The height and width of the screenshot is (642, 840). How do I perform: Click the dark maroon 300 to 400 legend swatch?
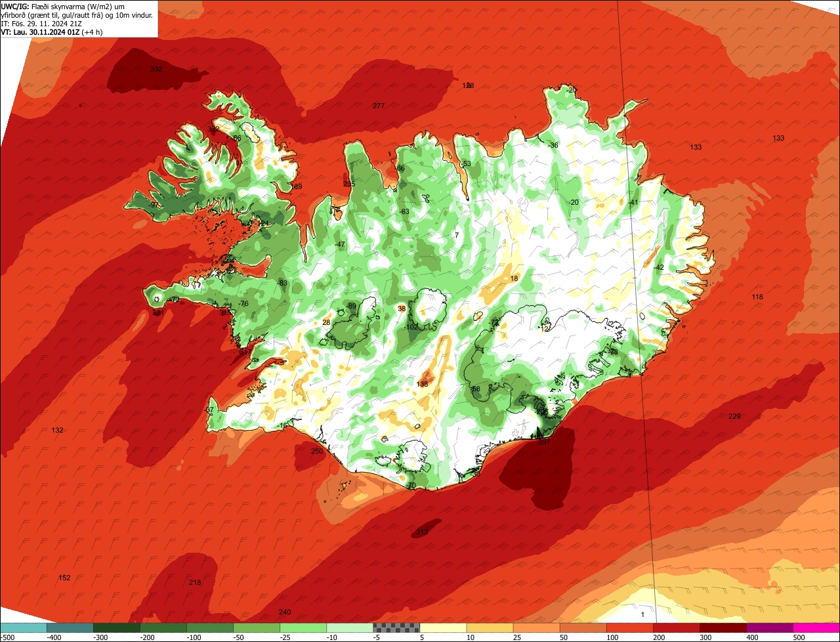(723, 628)
